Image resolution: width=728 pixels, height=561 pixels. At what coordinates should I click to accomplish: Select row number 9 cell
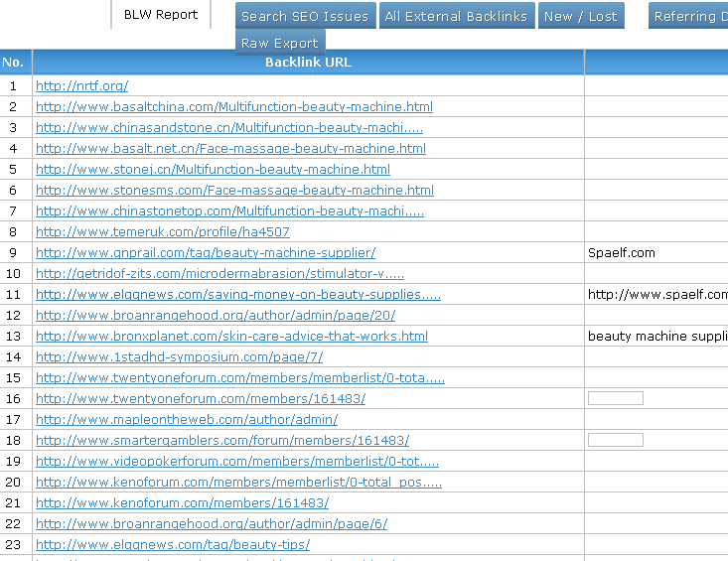[x=13, y=253]
